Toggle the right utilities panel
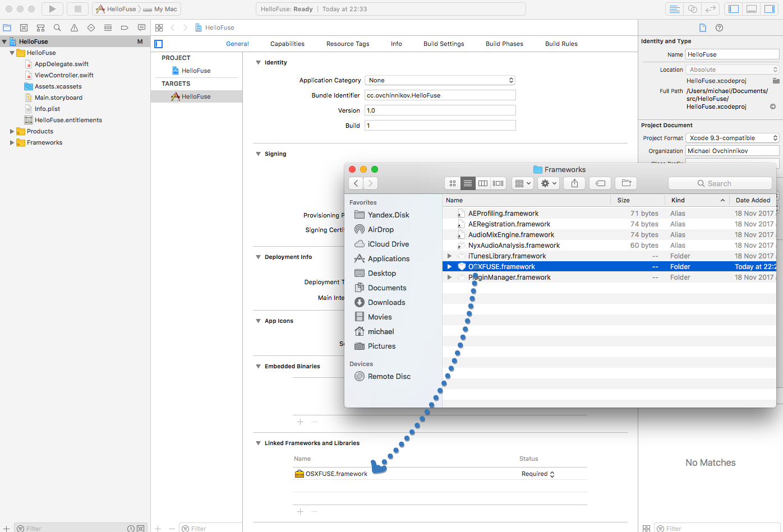This screenshot has height=532, width=783. (x=770, y=9)
